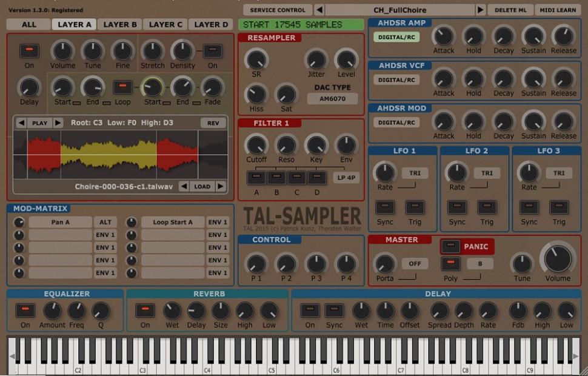Open the AM6070 DAC TYPE selector

pyautogui.click(x=333, y=98)
